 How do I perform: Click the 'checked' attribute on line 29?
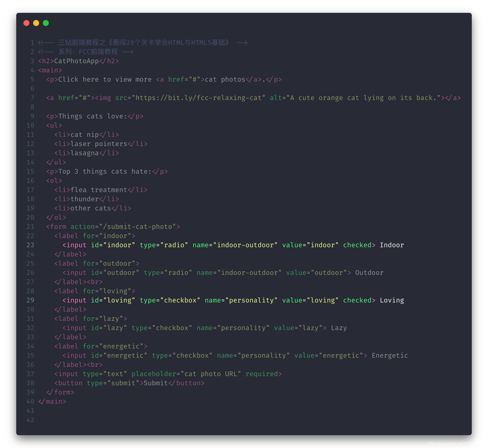[357, 300]
